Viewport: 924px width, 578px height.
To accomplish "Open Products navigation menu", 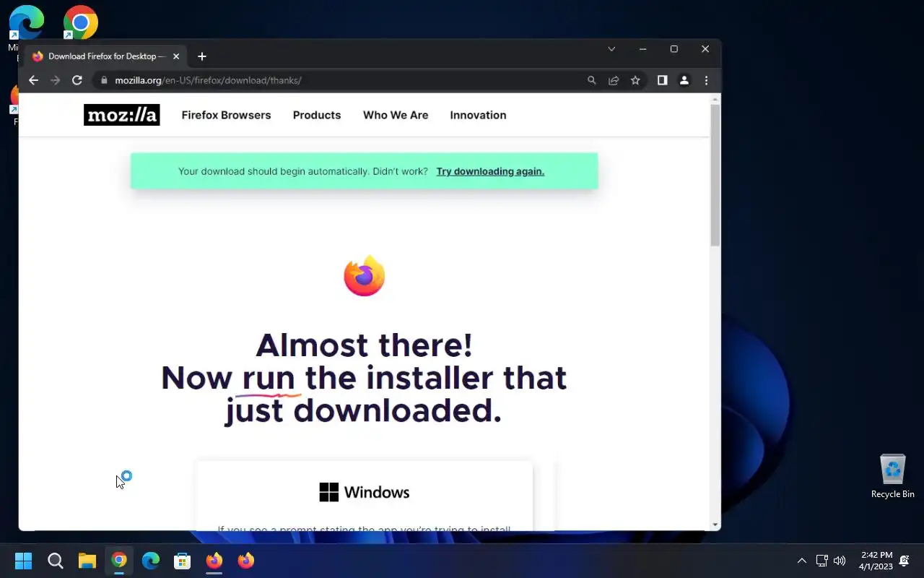I will click(317, 115).
